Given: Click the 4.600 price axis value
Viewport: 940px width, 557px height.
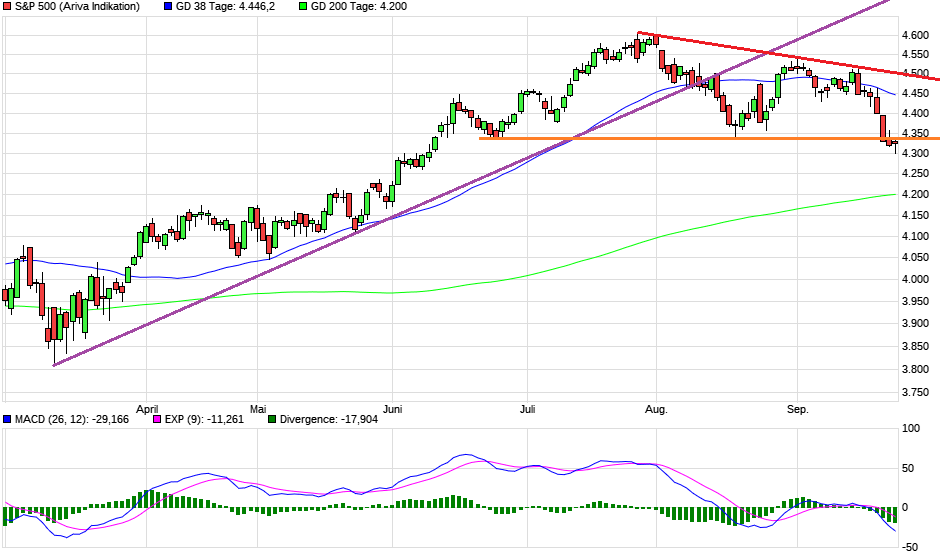Looking at the screenshot, I should tap(915, 35).
